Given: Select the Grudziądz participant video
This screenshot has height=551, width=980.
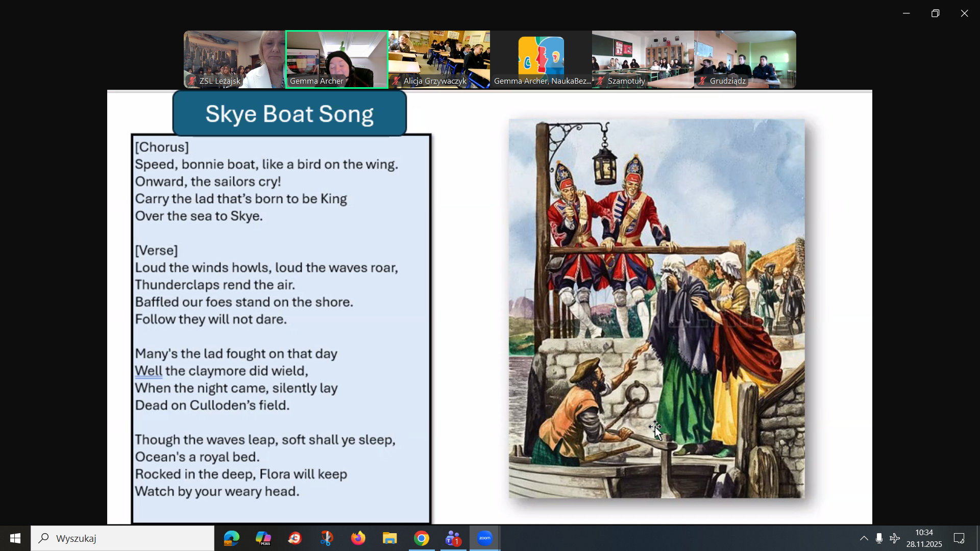Looking at the screenshot, I should pyautogui.click(x=745, y=59).
